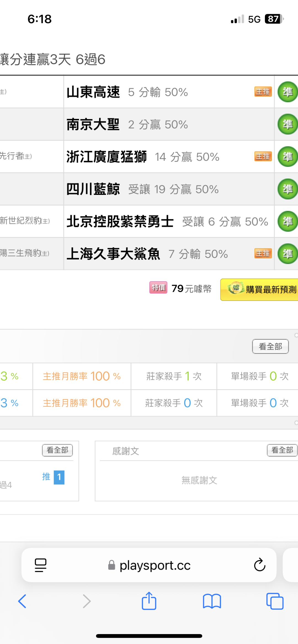
Task: Tap the Safari forward arrow
Action: [x=87, y=601]
